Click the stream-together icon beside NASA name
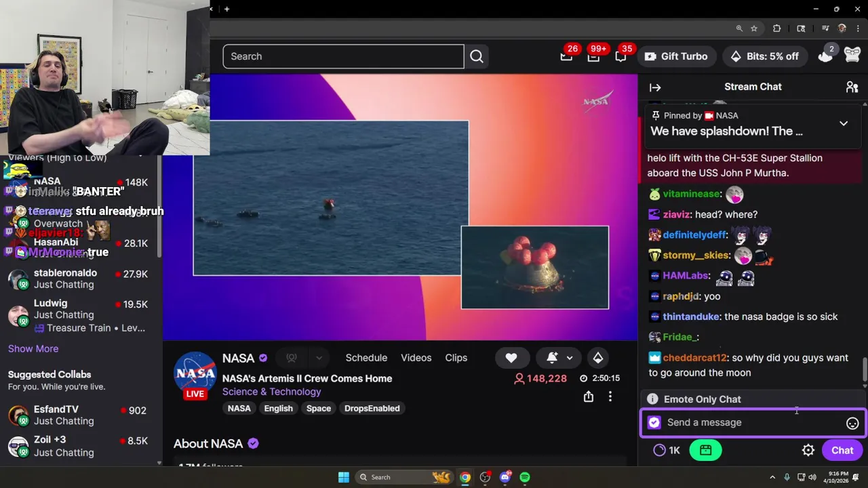The height and width of the screenshot is (488, 868). (x=292, y=358)
